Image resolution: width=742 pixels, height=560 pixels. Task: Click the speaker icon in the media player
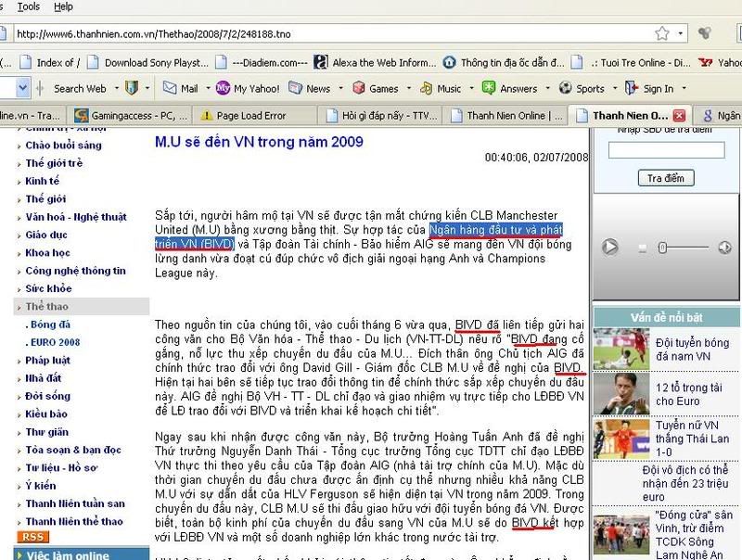point(724,248)
